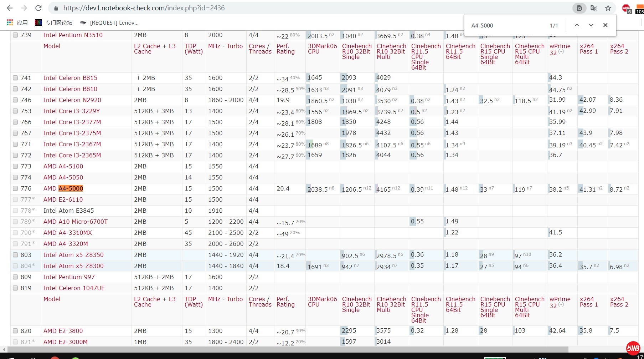
Task: Close the find bar
Action: (605, 25)
